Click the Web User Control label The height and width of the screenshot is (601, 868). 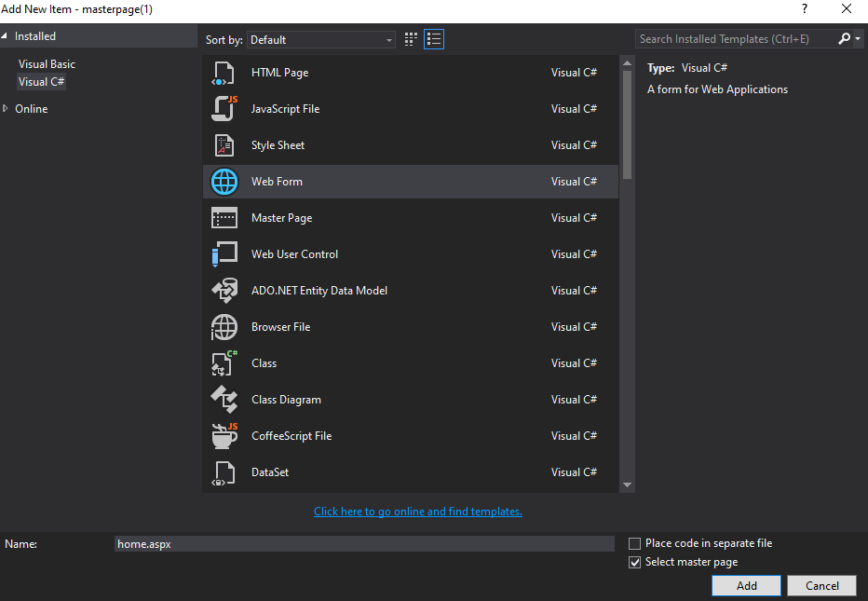click(294, 254)
